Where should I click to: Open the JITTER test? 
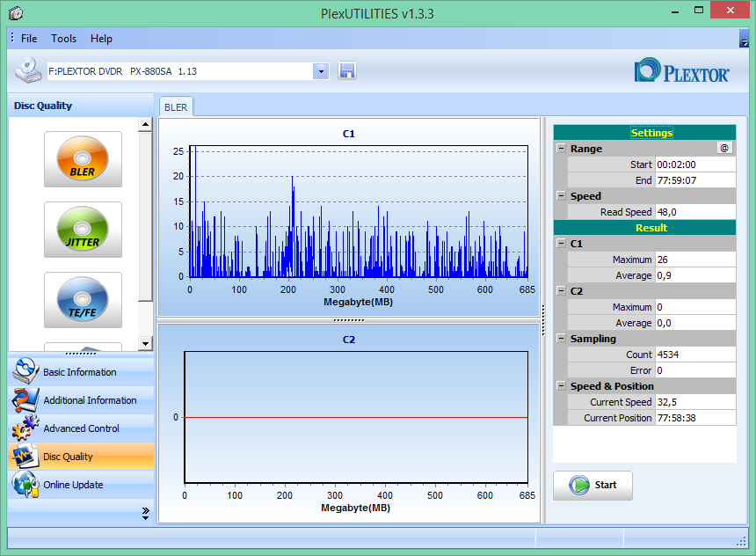pos(83,230)
